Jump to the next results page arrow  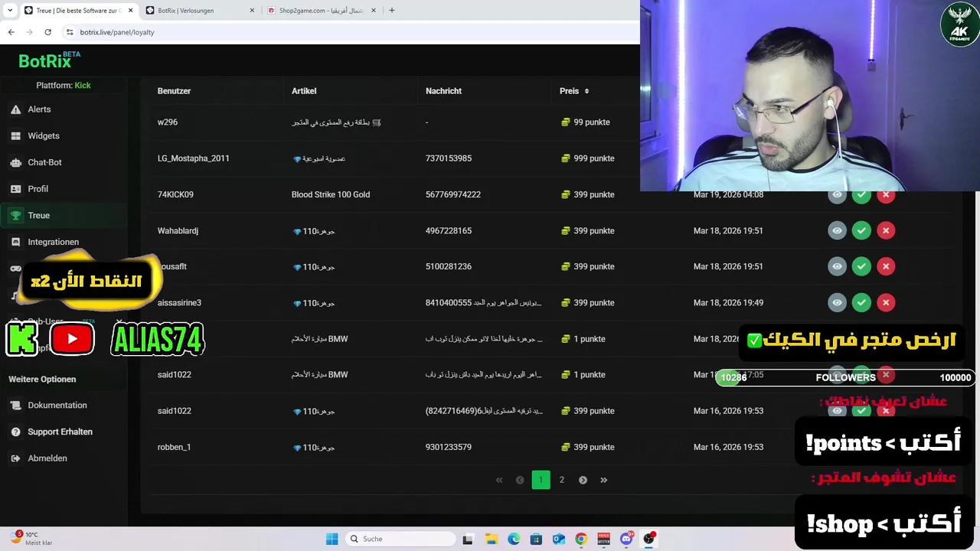click(x=583, y=480)
